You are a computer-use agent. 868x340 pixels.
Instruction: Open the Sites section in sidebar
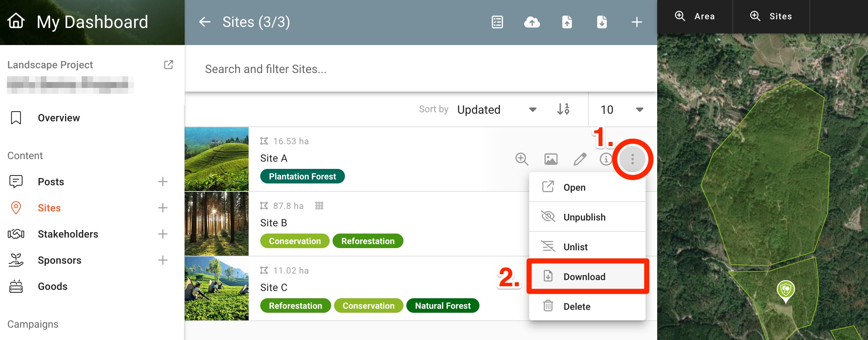pyautogui.click(x=49, y=208)
